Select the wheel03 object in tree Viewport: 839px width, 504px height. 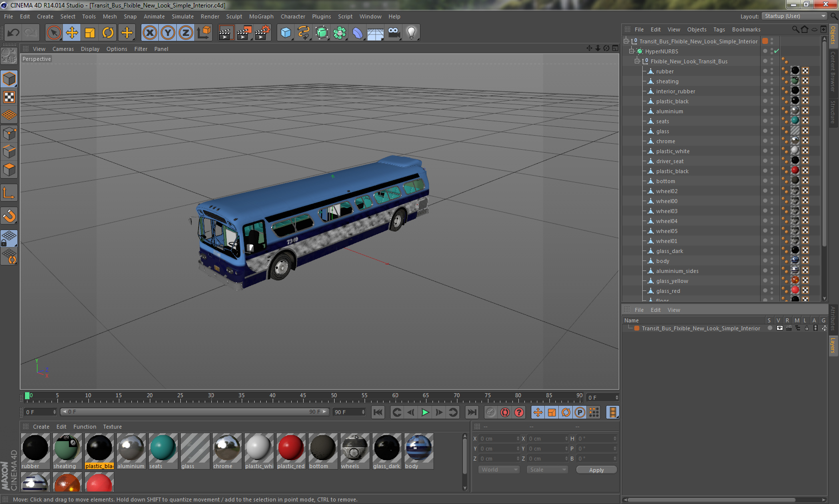click(667, 211)
